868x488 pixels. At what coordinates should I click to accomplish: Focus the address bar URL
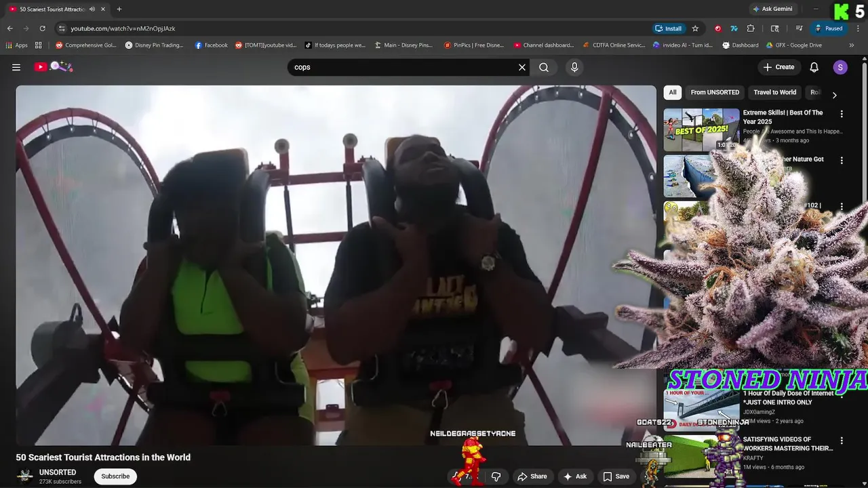coord(123,28)
